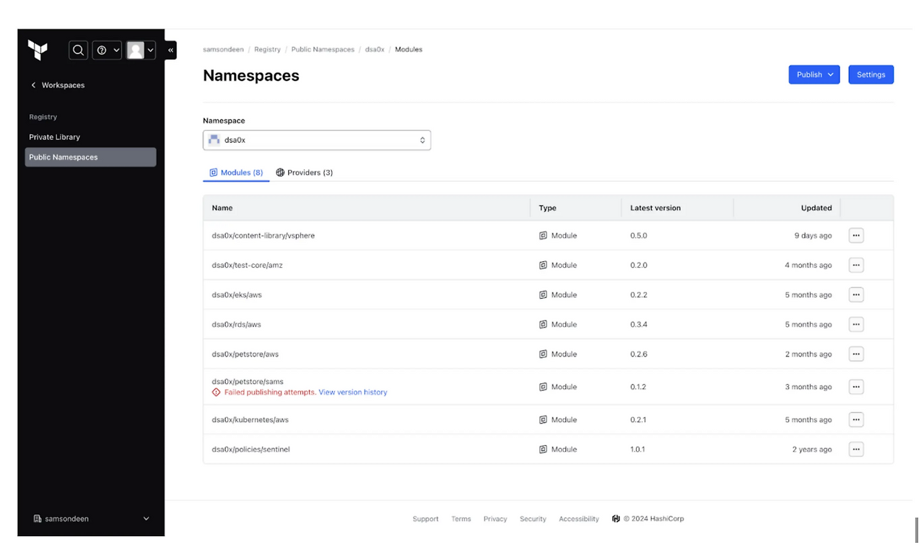Click module type icon in eks/aws row
Viewport: 924px width, 560px height.
pos(543,295)
